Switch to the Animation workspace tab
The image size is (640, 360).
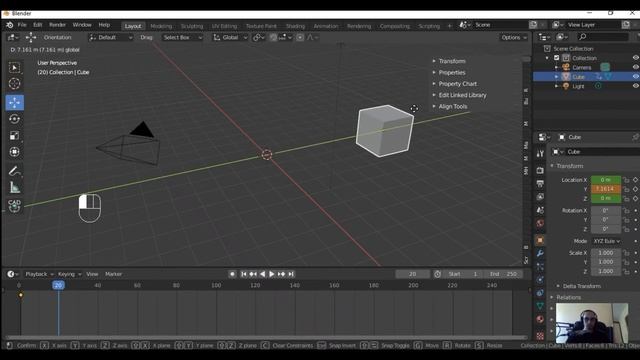pyautogui.click(x=326, y=26)
